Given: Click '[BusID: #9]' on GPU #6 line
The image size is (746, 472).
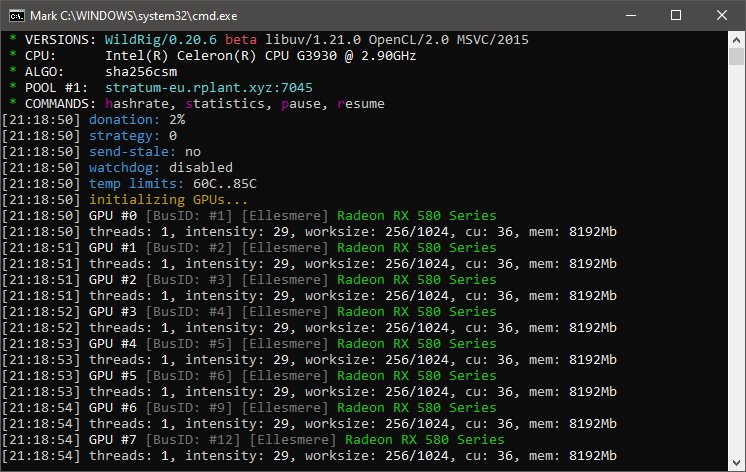Looking at the screenshot, I should [189, 408].
